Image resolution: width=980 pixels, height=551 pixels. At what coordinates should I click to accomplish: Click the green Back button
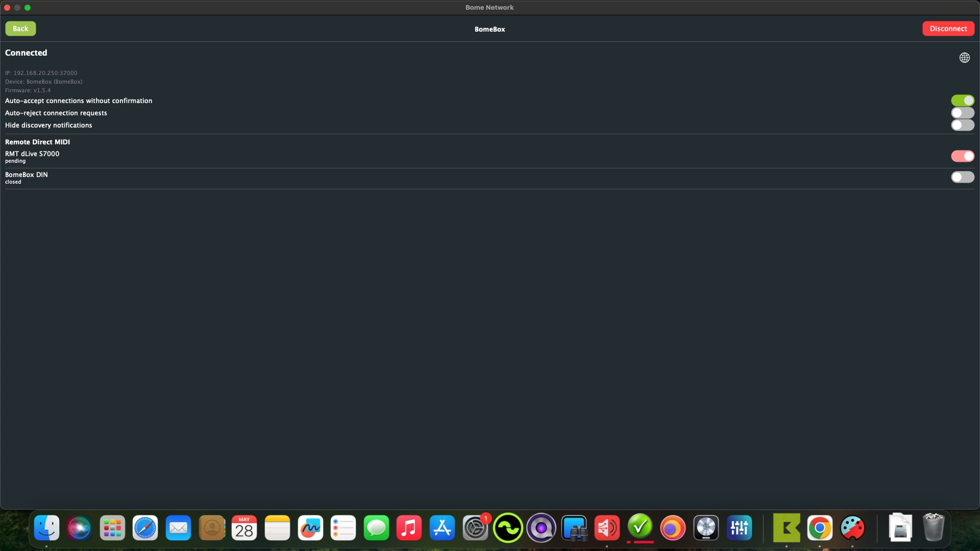pyautogui.click(x=20, y=29)
